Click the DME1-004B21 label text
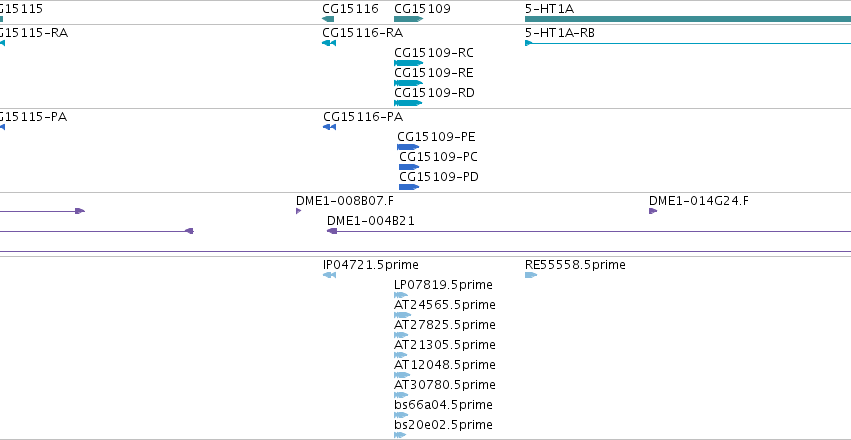Viewport: 851px width, 440px height. click(x=371, y=221)
